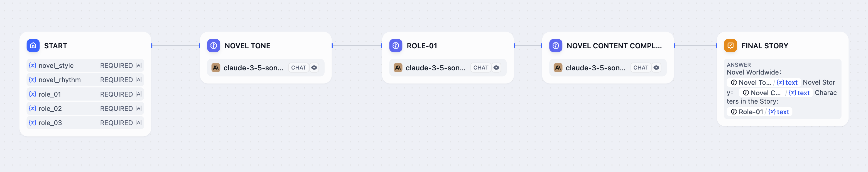Click the Role-01 text variable tag
This screenshot has width=868, height=172.
point(760,112)
